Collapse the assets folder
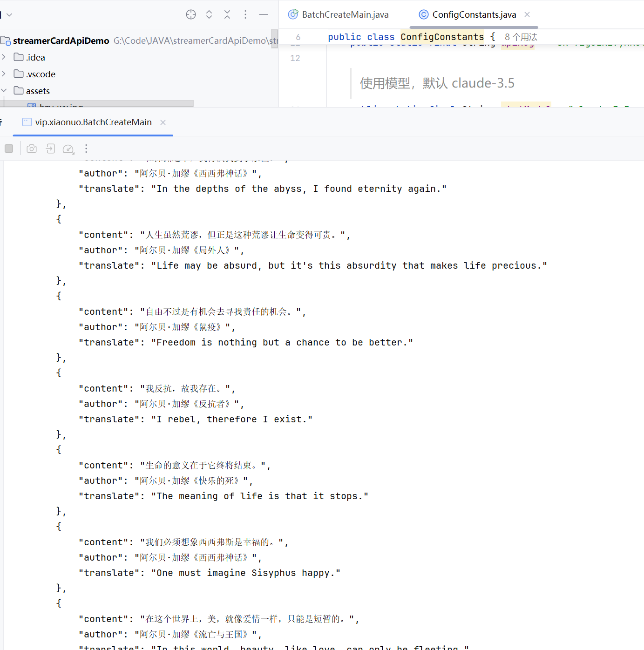This screenshot has height=650, width=644. (4, 91)
